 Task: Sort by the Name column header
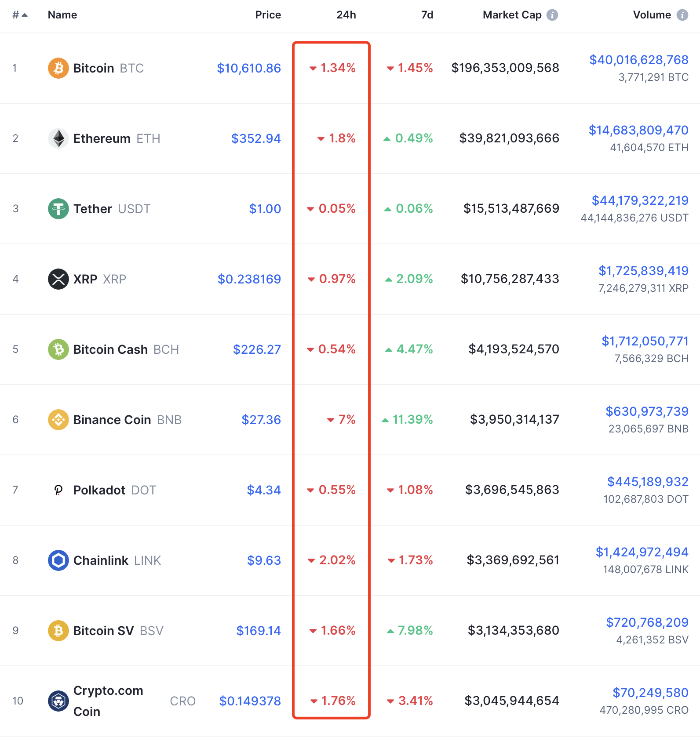(x=62, y=15)
